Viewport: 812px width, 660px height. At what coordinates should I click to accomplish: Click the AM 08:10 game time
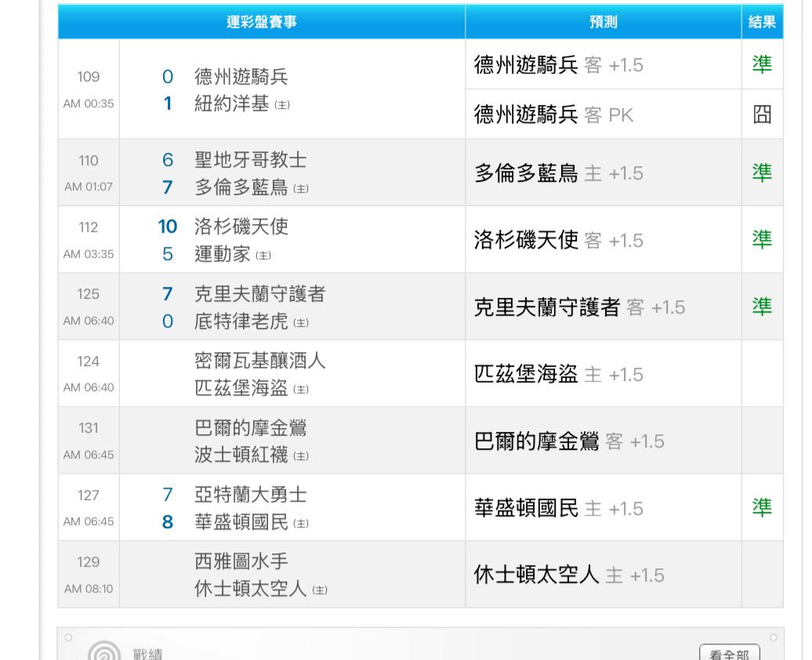89,589
